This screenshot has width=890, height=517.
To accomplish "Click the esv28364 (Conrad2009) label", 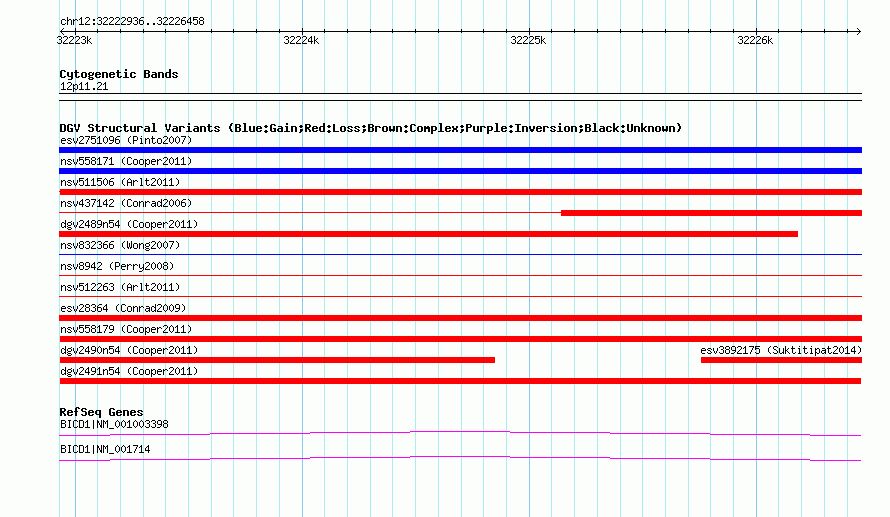I will (123, 308).
